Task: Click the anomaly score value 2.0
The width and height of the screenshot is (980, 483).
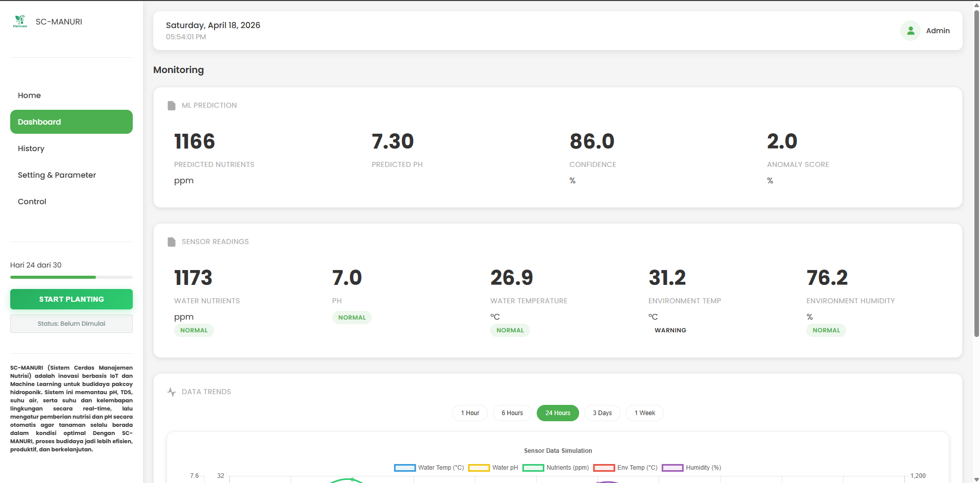Action: point(782,141)
